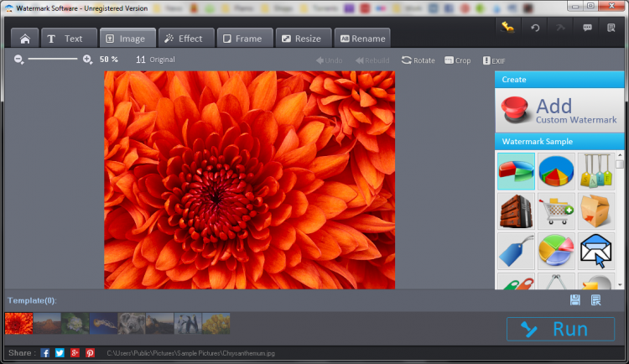Share on Pinterest
Viewport: 629px width, 364px height.
90,352
